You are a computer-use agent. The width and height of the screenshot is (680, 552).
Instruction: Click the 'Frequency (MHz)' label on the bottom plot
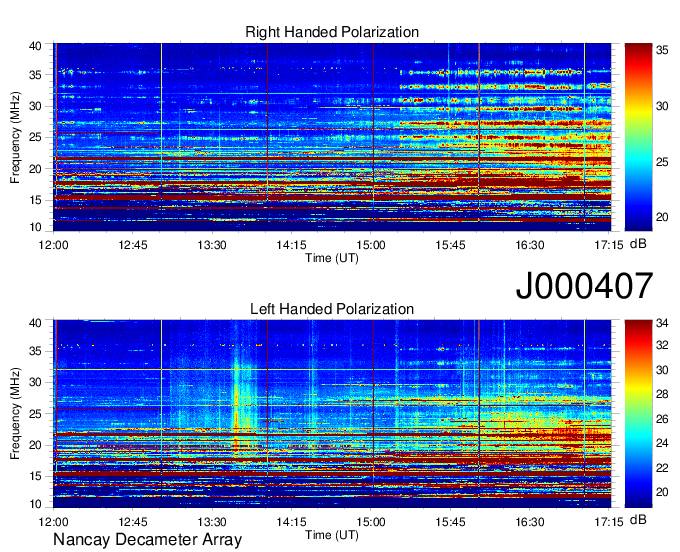15,414
